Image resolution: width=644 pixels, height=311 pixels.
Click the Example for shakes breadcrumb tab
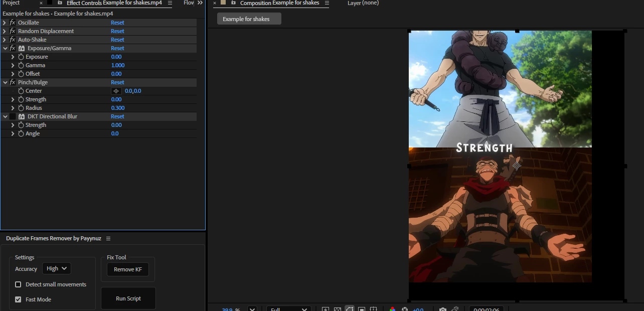pos(249,19)
